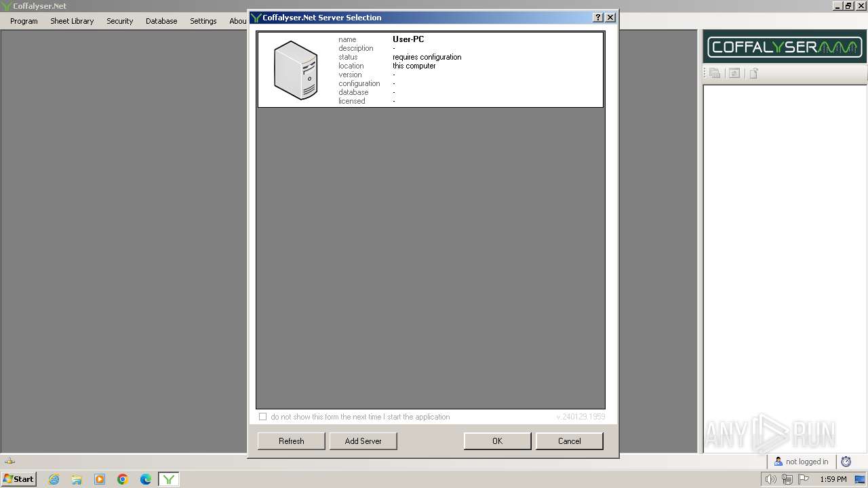Click the 'this computer' location text
868x488 pixels.
tap(414, 66)
